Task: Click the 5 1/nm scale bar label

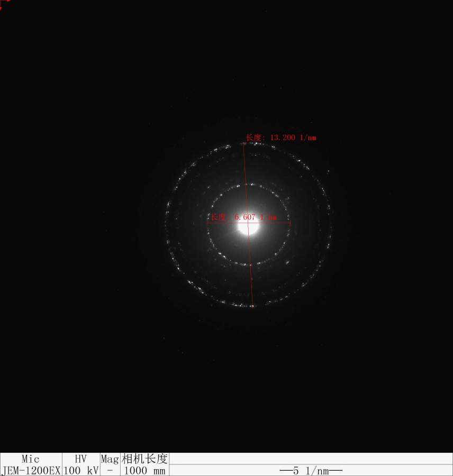Action: (311, 471)
